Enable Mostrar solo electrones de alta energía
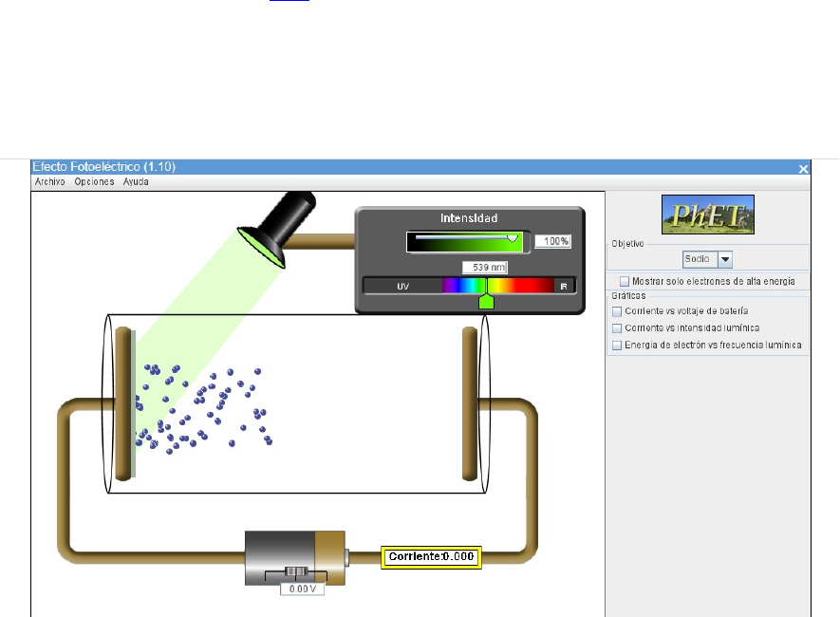 tap(625, 281)
